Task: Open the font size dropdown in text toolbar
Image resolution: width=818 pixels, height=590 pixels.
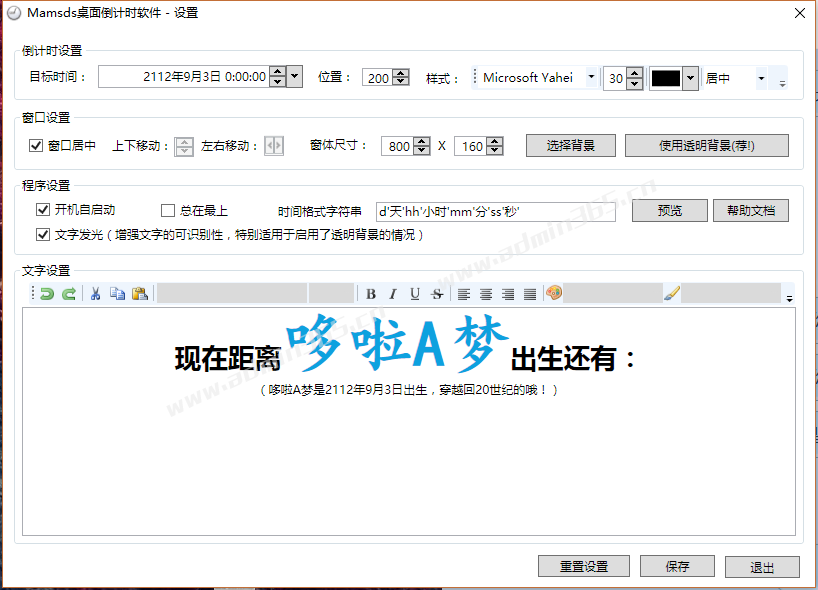Action: click(x=331, y=294)
